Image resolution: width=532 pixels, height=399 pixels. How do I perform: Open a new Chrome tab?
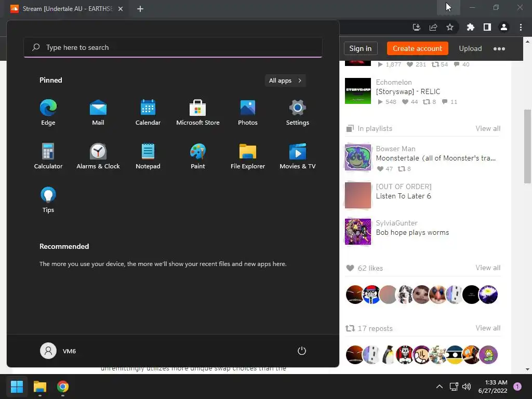[x=140, y=9]
